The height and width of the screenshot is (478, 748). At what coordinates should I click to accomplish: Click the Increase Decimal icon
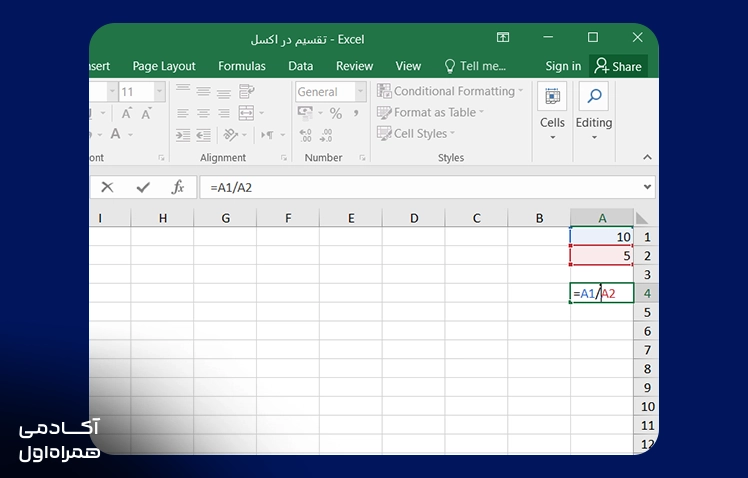pyautogui.click(x=305, y=135)
